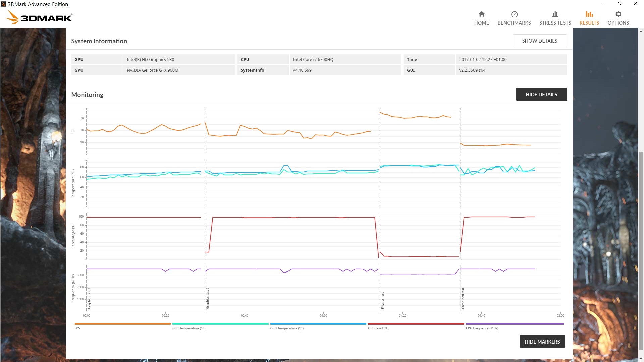Click the Monitoring heading
This screenshot has height=362, width=644.
coord(87,95)
